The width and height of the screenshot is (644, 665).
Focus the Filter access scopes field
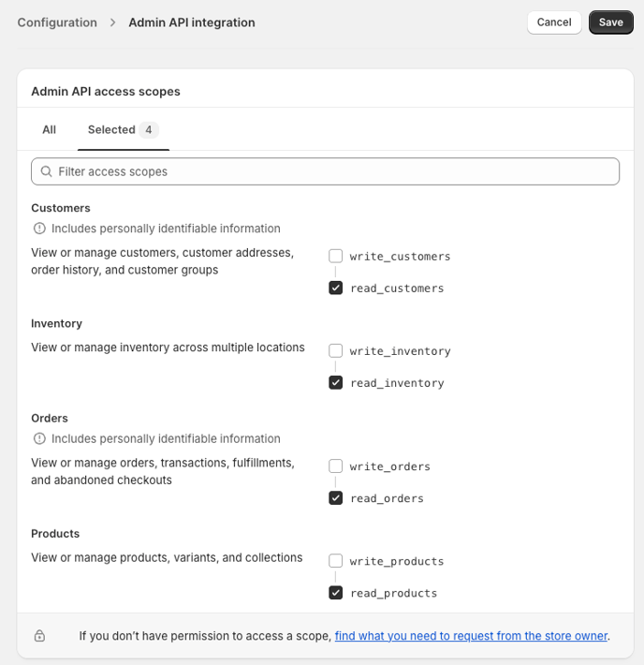pos(325,171)
